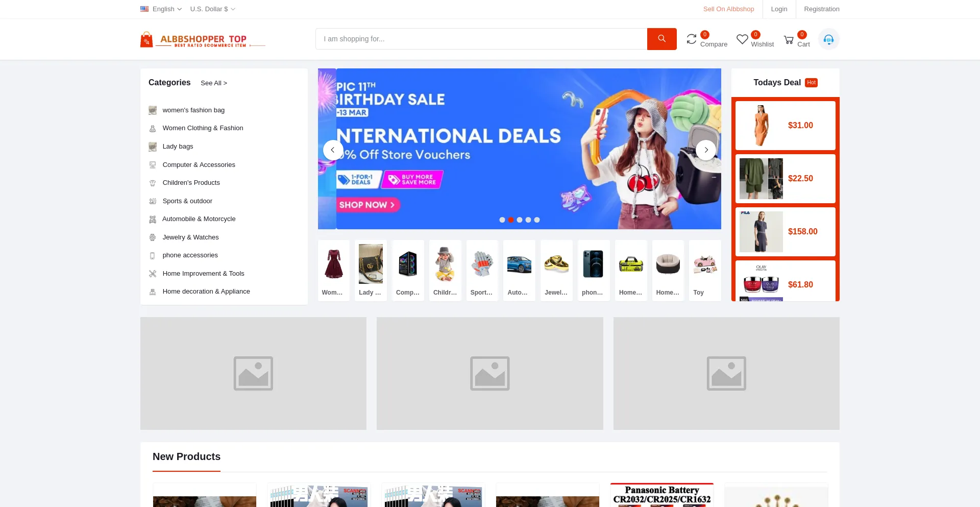Image resolution: width=980 pixels, height=507 pixels.
Task: Go to the first banner slide dot
Action: point(502,220)
